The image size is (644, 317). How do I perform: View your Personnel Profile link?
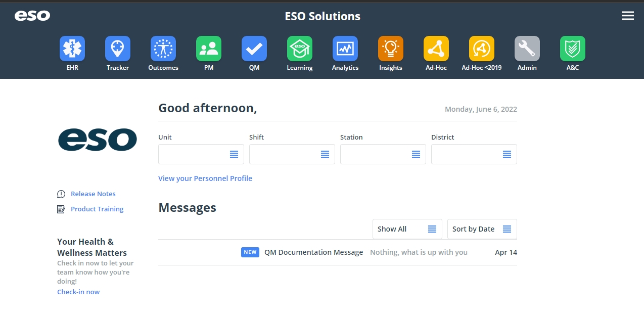[x=205, y=178]
